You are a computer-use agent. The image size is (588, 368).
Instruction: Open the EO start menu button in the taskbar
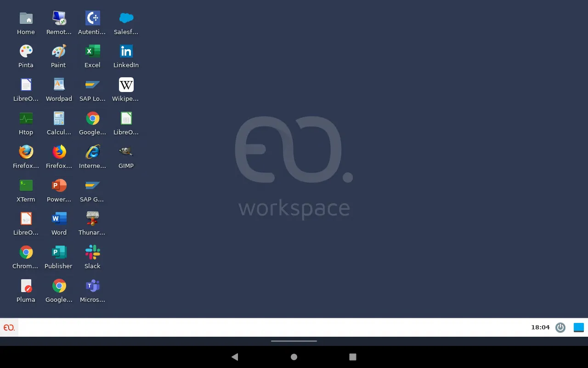tap(9, 328)
